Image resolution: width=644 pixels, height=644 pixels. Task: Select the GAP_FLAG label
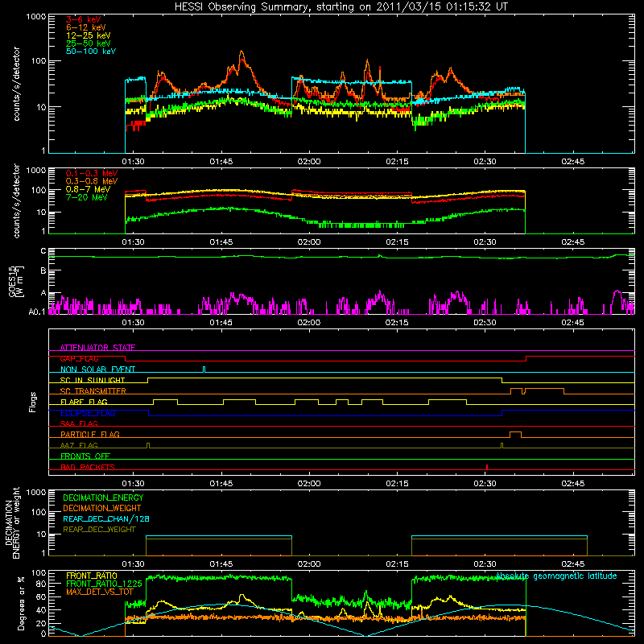[x=79, y=358]
